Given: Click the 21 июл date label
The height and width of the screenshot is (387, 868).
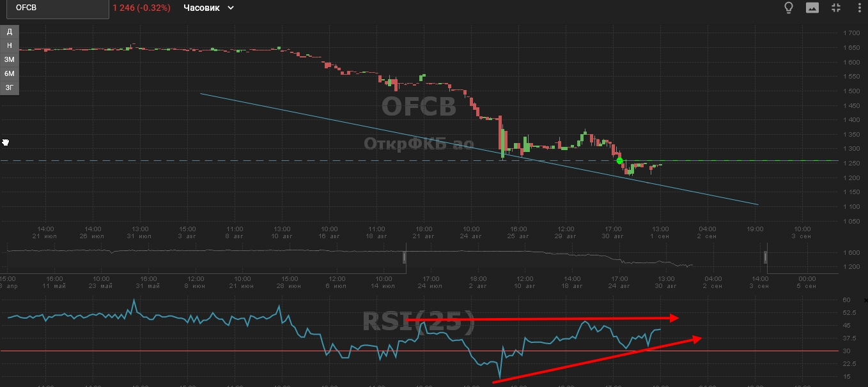Looking at the screenshot, I should click(45, 236).
